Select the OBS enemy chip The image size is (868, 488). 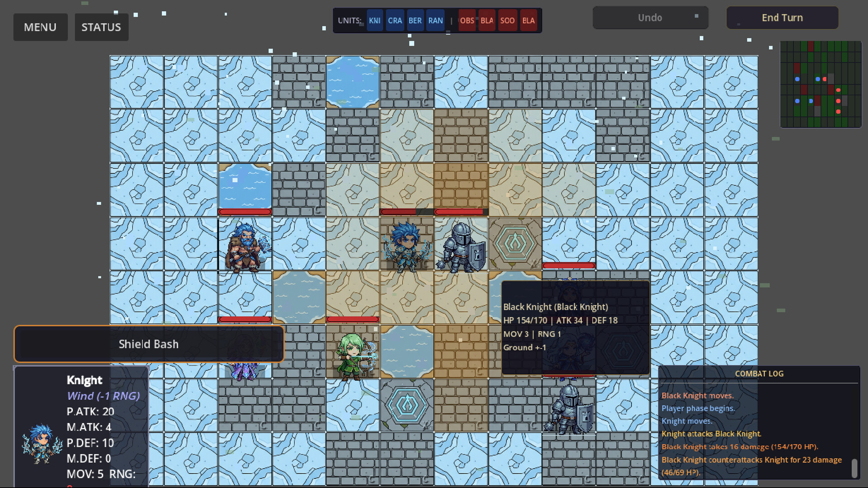point(467,21)
